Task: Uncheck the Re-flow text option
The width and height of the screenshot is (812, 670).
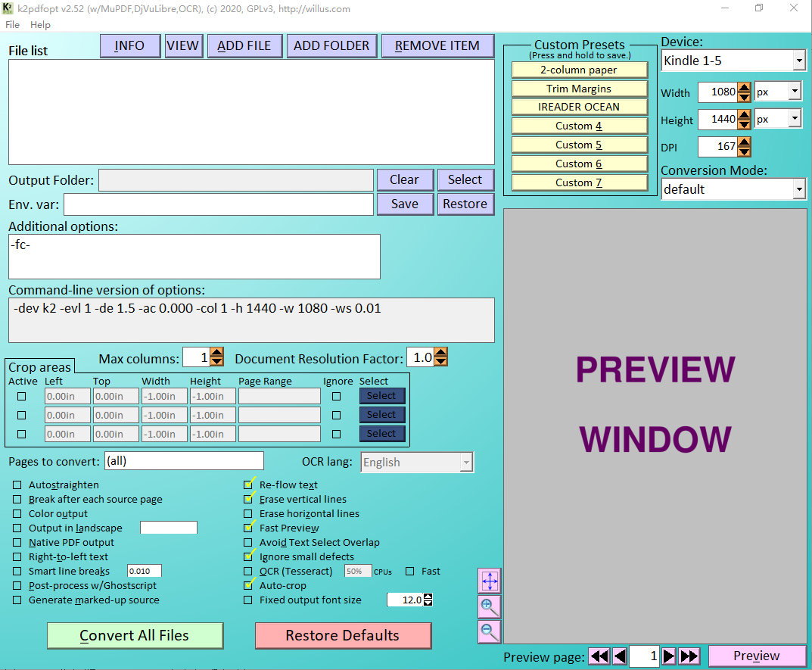Action: 248,485
